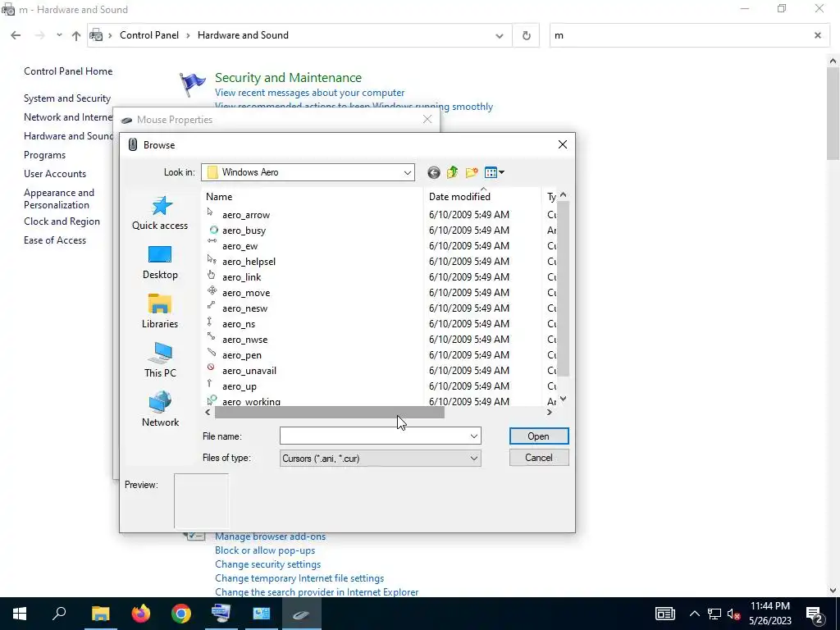Go up one level in Control Panel

76,36
